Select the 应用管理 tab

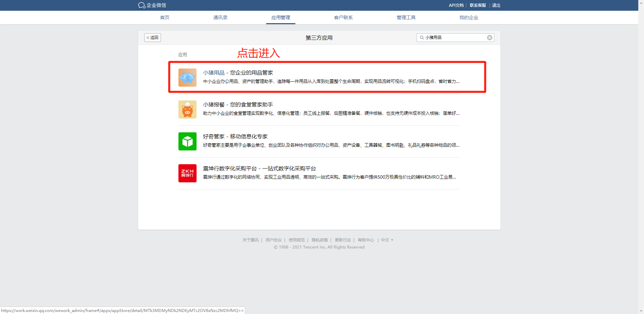point(281,17)
